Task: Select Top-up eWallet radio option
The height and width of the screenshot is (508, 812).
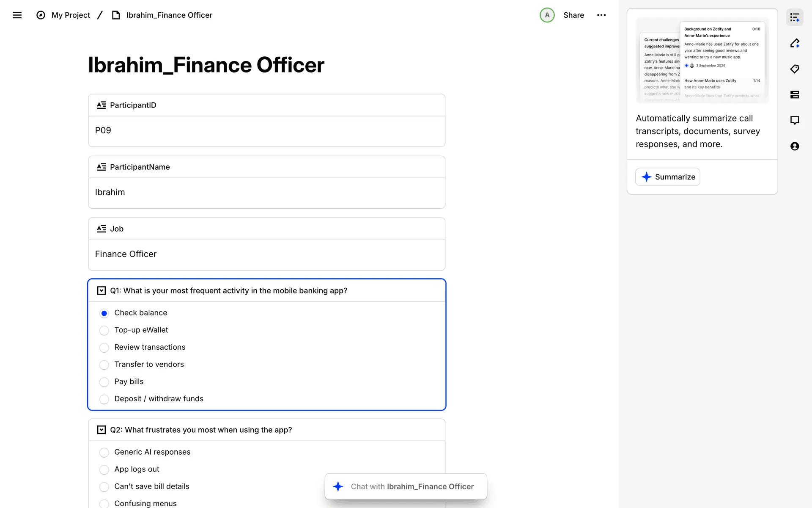Action: pyautogui.click(x=104, y=331)
